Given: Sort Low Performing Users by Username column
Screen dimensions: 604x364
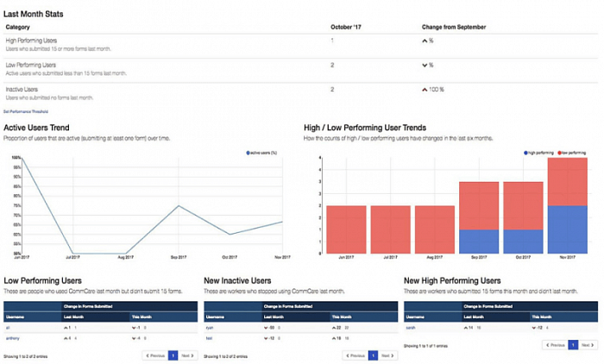Looking at the screenshot, I should (x=16, y=317).
